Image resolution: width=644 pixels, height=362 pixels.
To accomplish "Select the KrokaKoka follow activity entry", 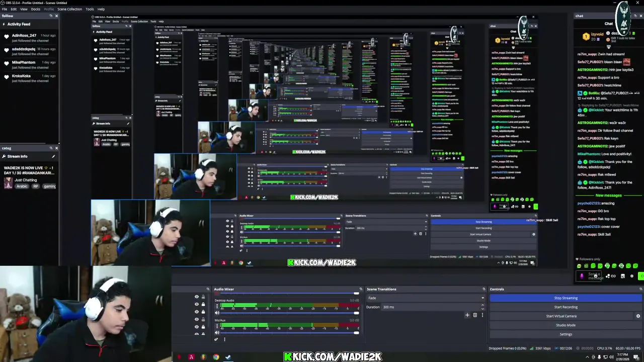I will point(30,78).
